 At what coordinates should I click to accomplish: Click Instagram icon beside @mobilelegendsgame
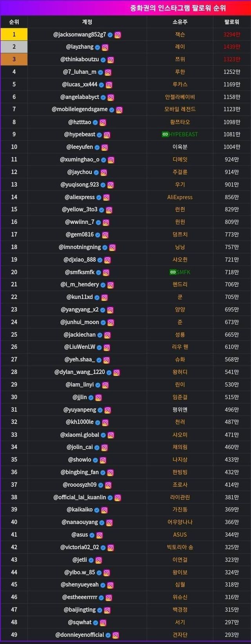[119, 110]
